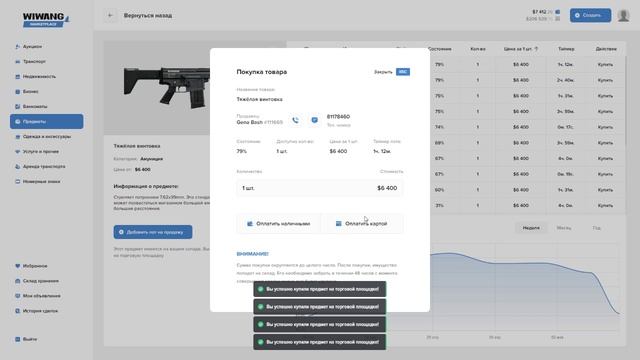Switch chart to Месяц tab
This screenshot has width=640, height=360.
[x=564, y=228]
